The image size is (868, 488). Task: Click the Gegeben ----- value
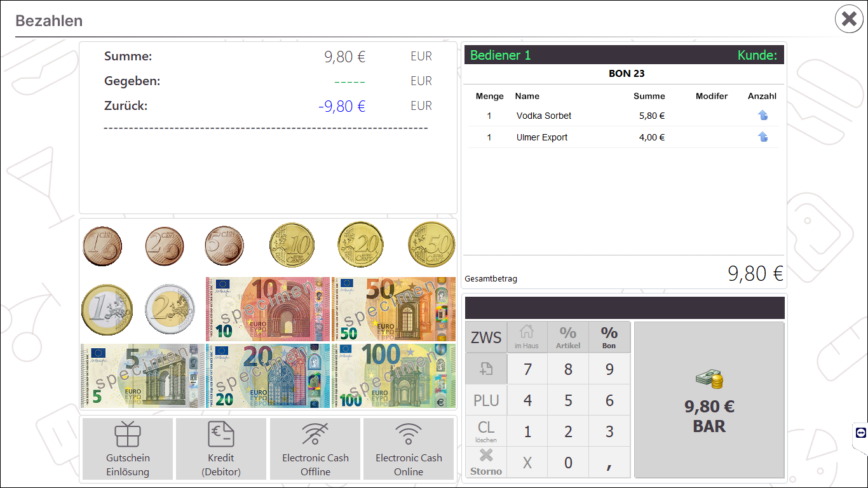click(349, 81)
